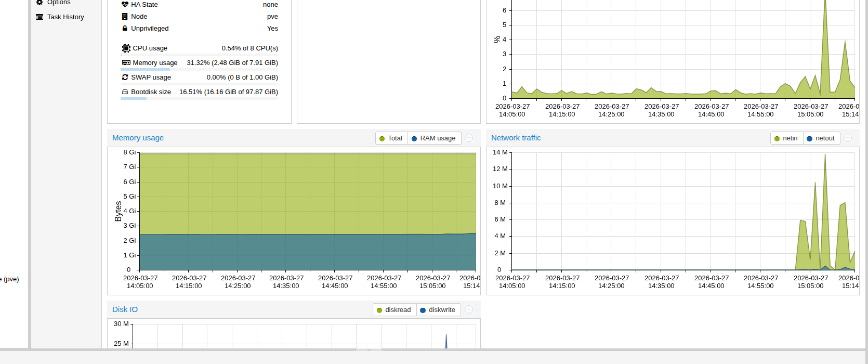Open the Task History menu item

coord(65,17)
